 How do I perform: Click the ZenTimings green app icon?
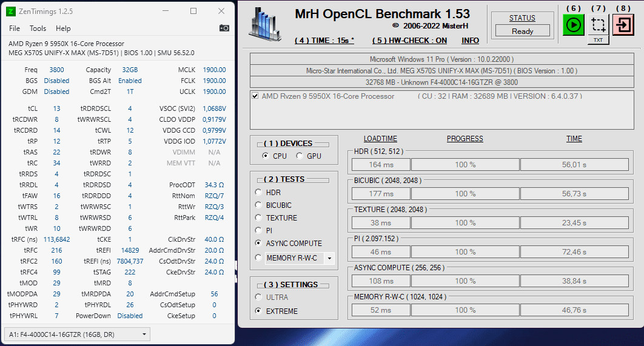11,11
